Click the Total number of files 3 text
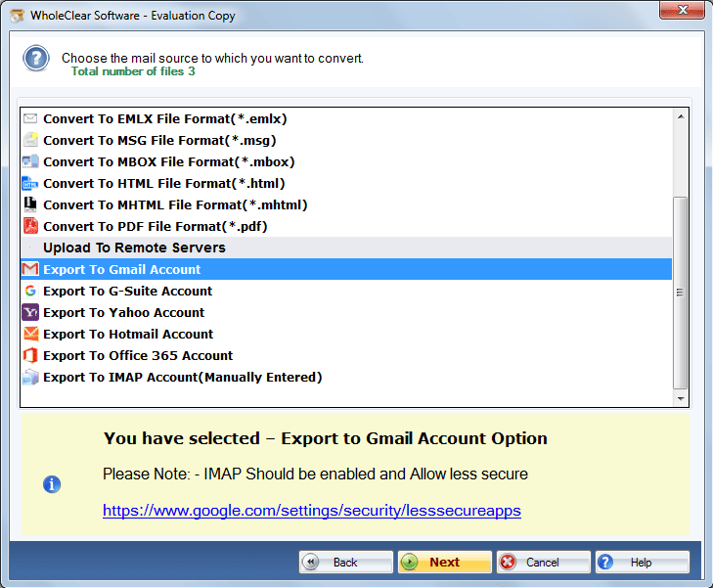 (133, 71)
